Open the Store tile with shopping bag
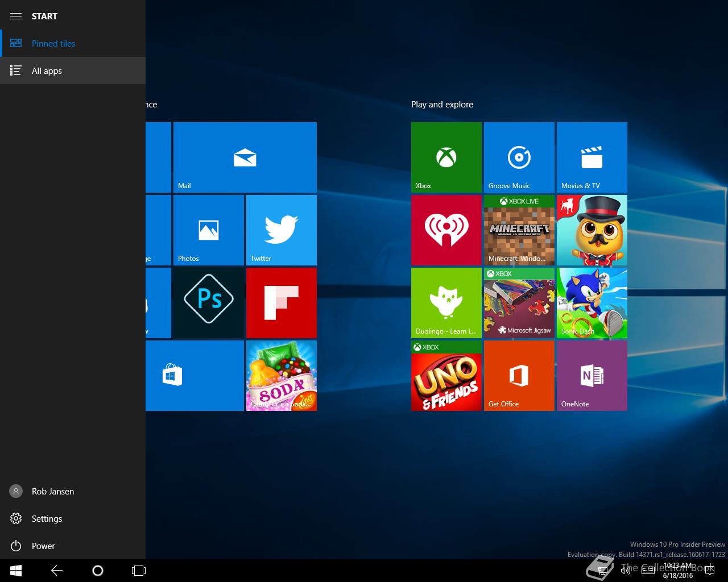This screenshot has width=728, height=582. [195, 376]
